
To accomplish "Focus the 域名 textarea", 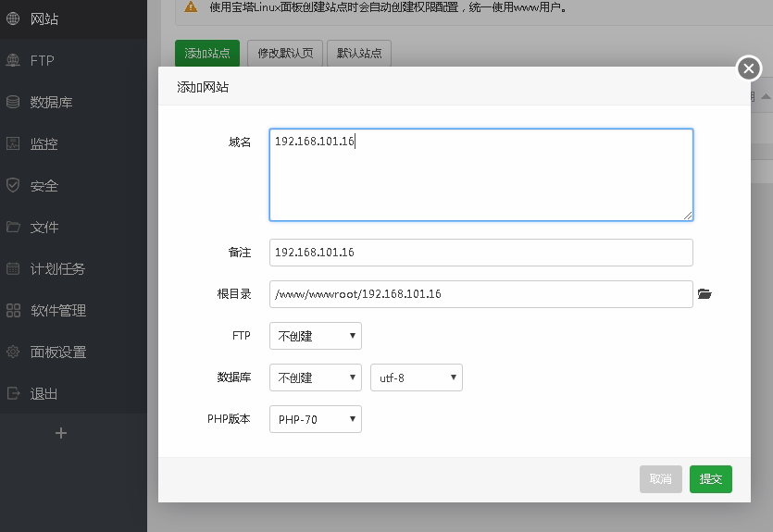I will (x=481, y=174).
